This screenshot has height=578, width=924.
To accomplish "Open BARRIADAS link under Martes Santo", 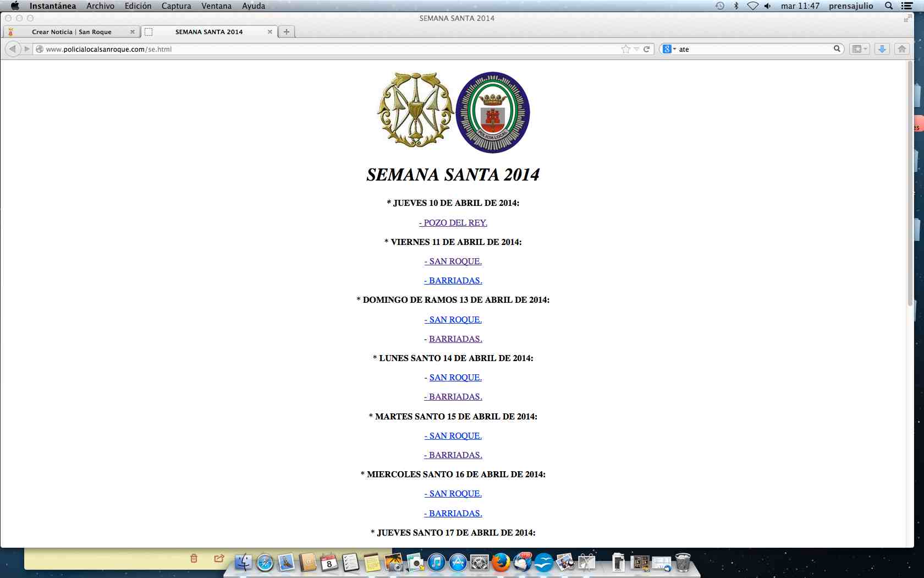I will (453, 455).
